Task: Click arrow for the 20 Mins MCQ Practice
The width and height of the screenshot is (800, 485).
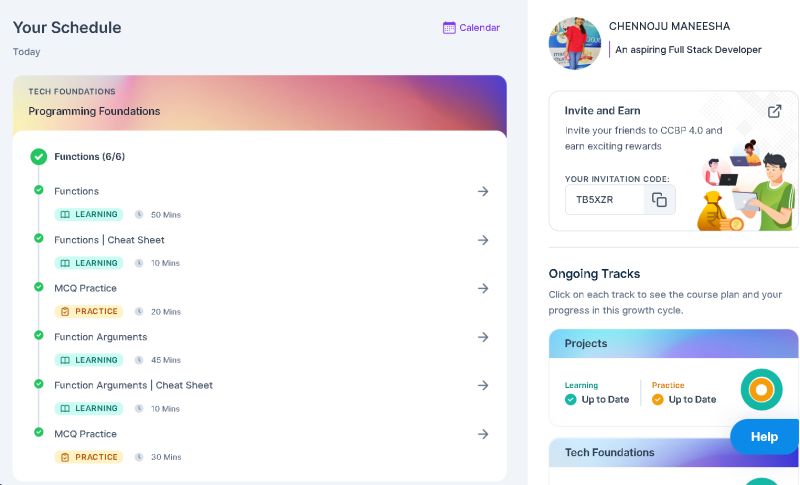Action: tap(483, 288)
